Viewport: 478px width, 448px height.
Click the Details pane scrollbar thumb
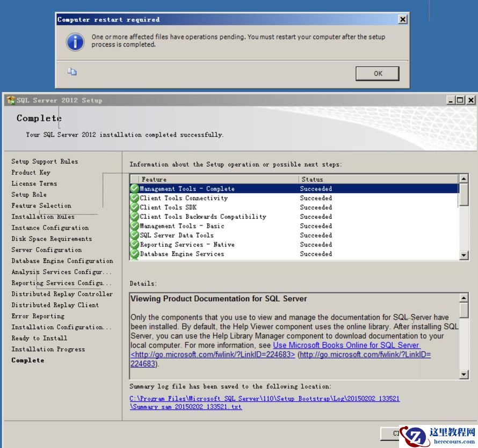pos(463,310)
